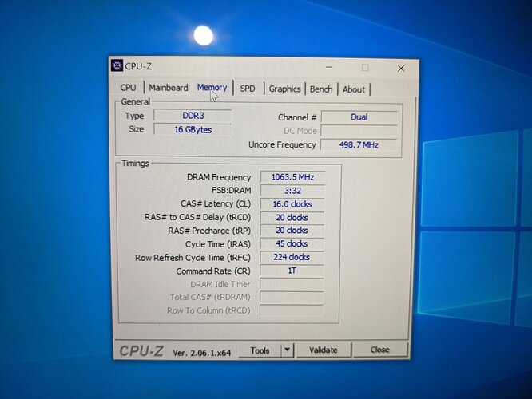Click the Tools button
This screenshot has width=532, height=399.
[x=260, y=350]
